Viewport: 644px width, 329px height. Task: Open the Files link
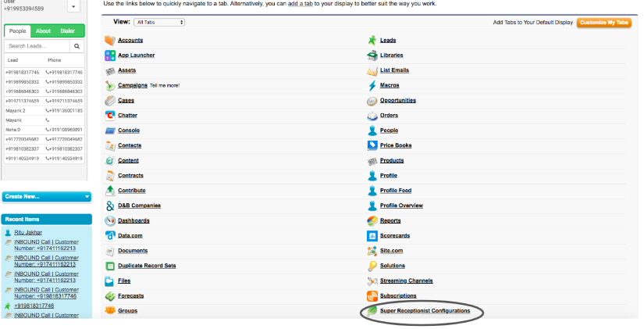pos(124,281)
